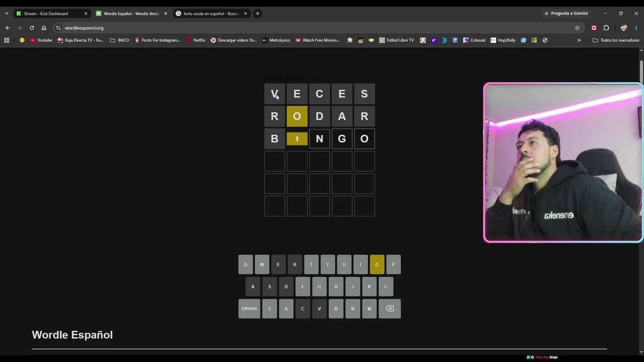Screen dimensions: 644x362
Task: Open the Extensions puzzle icon
Action: pyautogui.click(x=606, y=28)
